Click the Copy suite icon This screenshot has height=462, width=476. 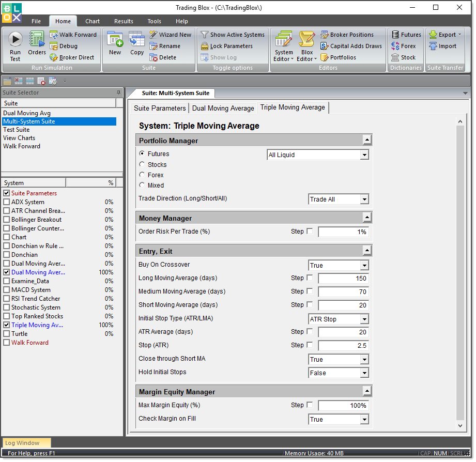pyautogui.click(x=137, y=39)
